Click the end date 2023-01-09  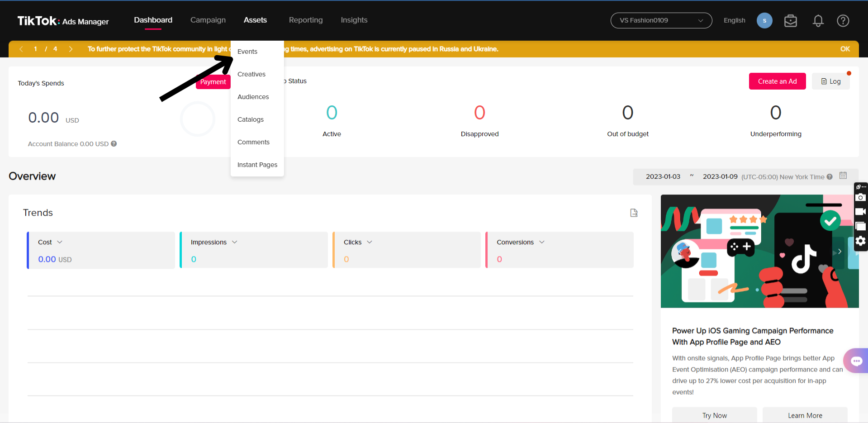click(x=720, y=176)
